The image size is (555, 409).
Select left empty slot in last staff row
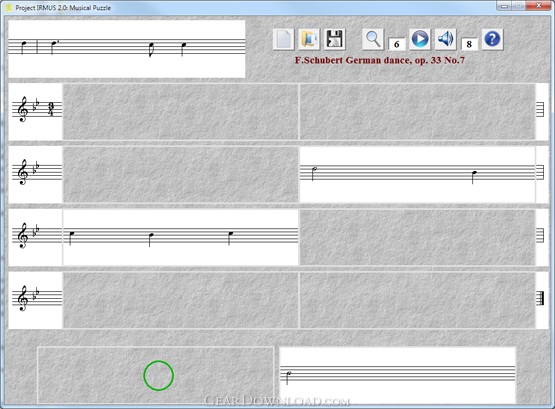pyautogui.click(x=181, y=300)
